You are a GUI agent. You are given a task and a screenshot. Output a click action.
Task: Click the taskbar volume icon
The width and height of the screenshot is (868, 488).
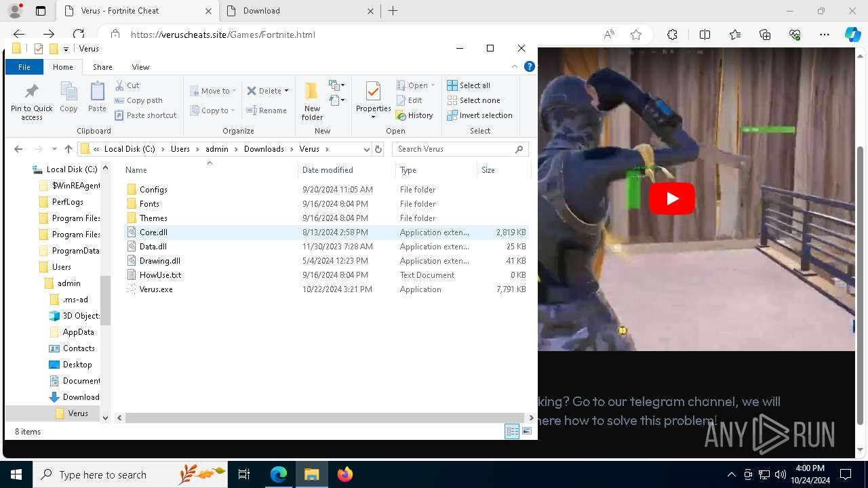click(780, 474)
